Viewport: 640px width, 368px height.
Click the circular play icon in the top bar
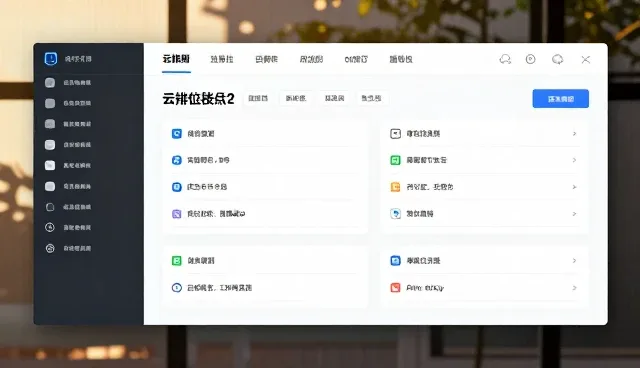pyautogui.click(x=530, y=60)
